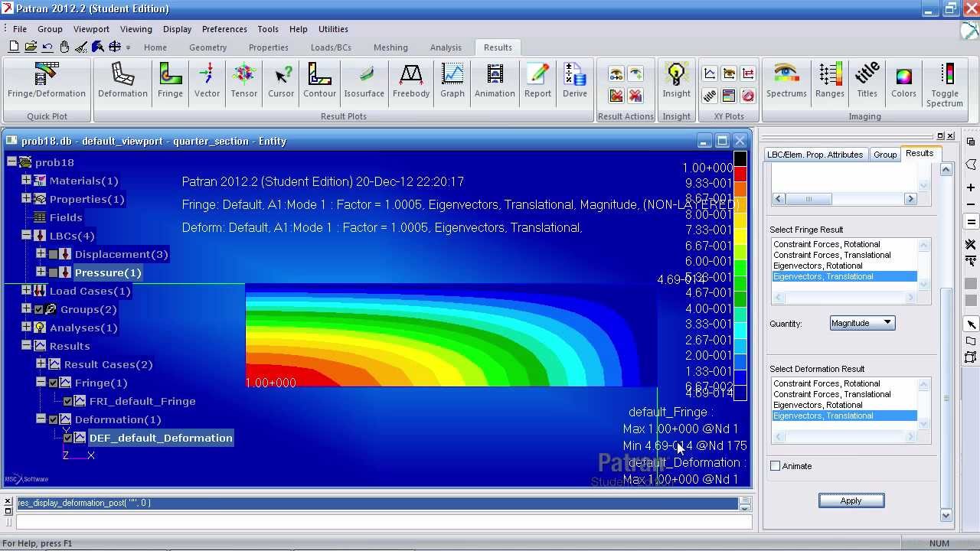Toggle the Pressure(1) checkbox
This screenshot has width=980, height=551.
54,272
